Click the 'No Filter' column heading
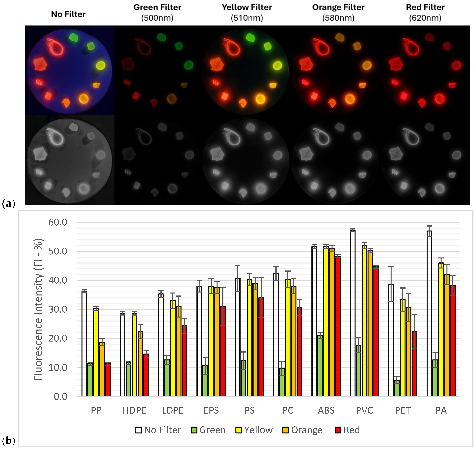The height and width of the screenshot is (450, 476). coord(68,14)
